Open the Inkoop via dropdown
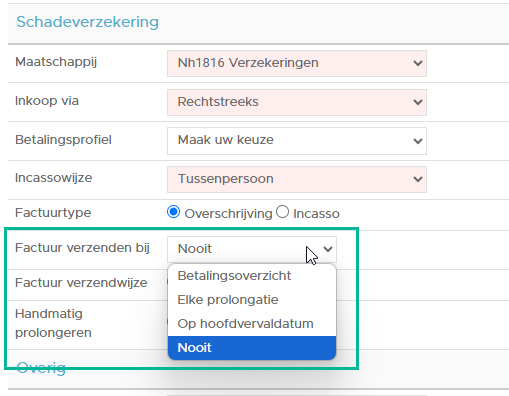The height and width of the screenshot is (396, 509). tap(297, 102)
